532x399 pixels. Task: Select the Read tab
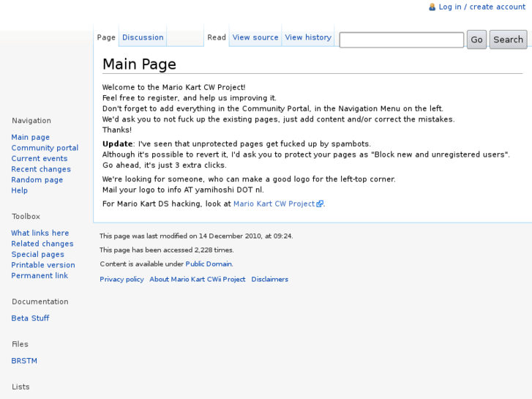point(217,37)
